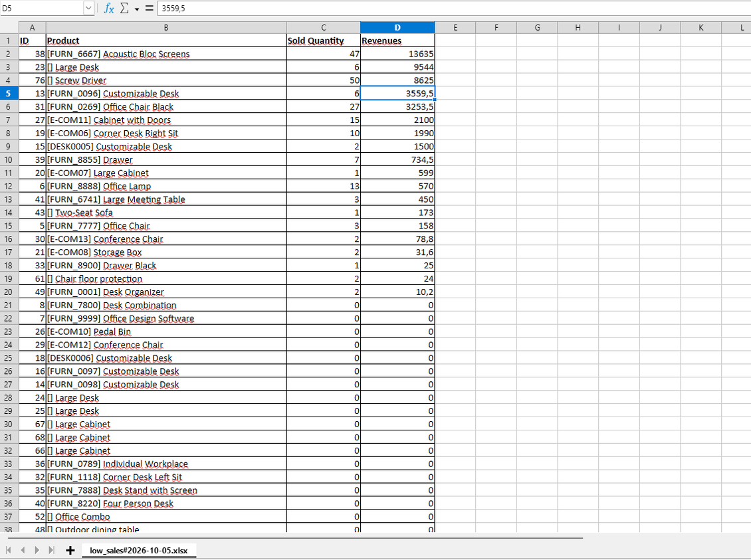Select row 5 header
Screen dimensions: 751x560
click(x=9, y=93)
